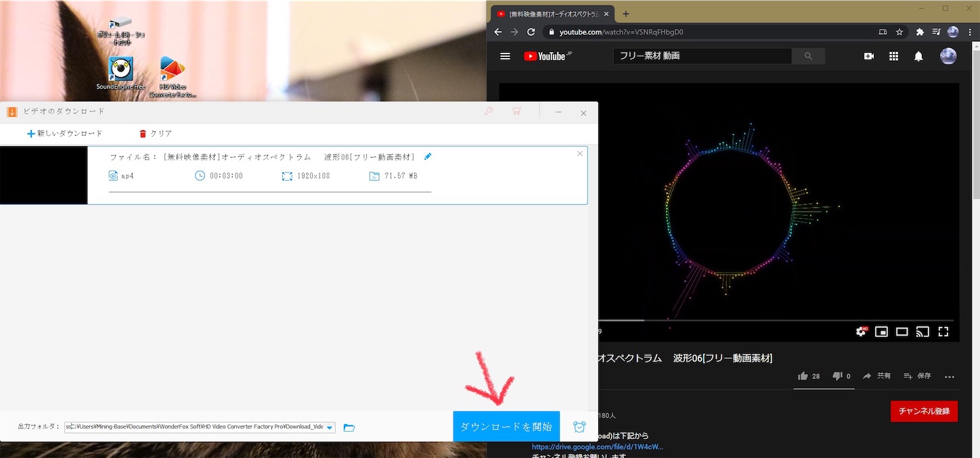Expand the YouTube guide hamburger menu
This screenshot has width=980, height=458.
click(505, 56)
